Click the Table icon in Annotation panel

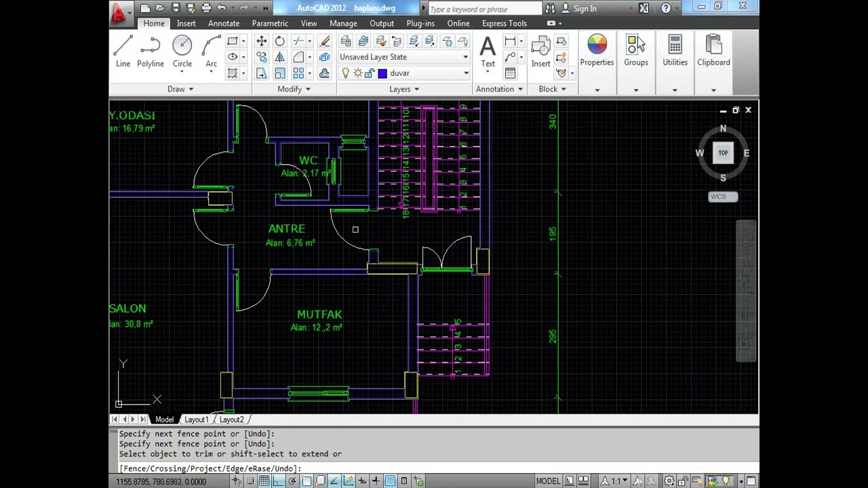point(511,73)
